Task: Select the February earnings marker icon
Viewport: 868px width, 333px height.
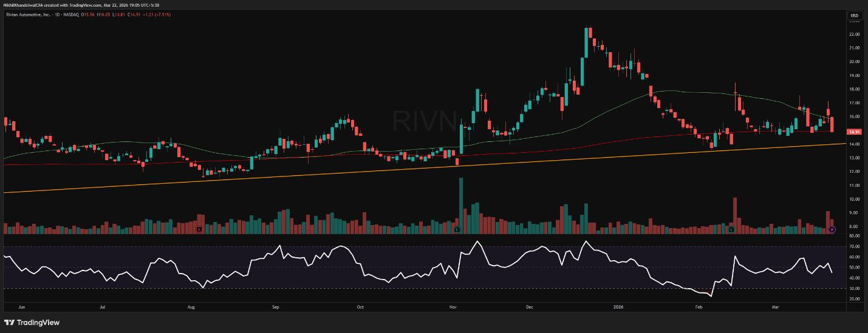Action: click(x=731, y=230)
